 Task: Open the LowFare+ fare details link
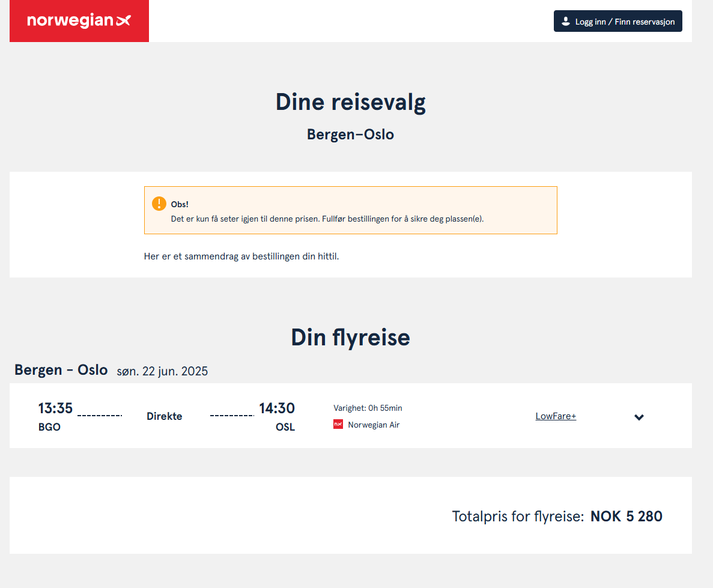556,416
